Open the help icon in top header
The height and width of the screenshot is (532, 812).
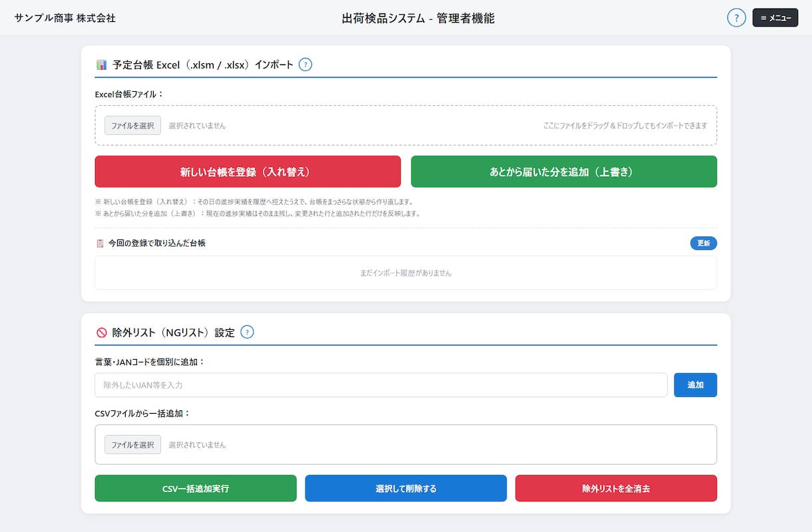tap(736, 18)
